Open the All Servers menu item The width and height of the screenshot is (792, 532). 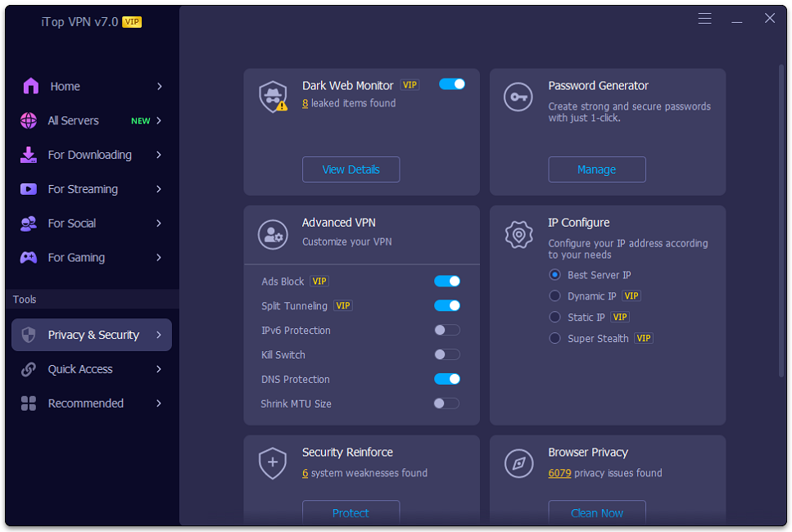pos(92,120)
